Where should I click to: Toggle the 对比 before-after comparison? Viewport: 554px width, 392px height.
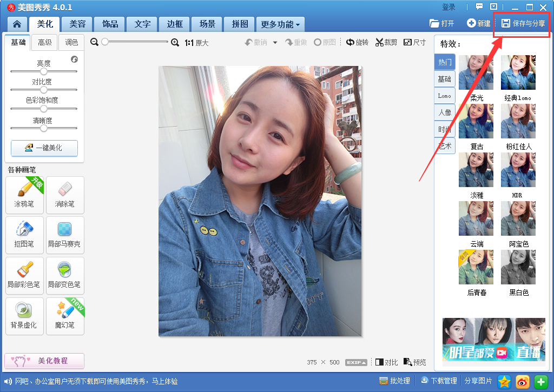[386, 362]
